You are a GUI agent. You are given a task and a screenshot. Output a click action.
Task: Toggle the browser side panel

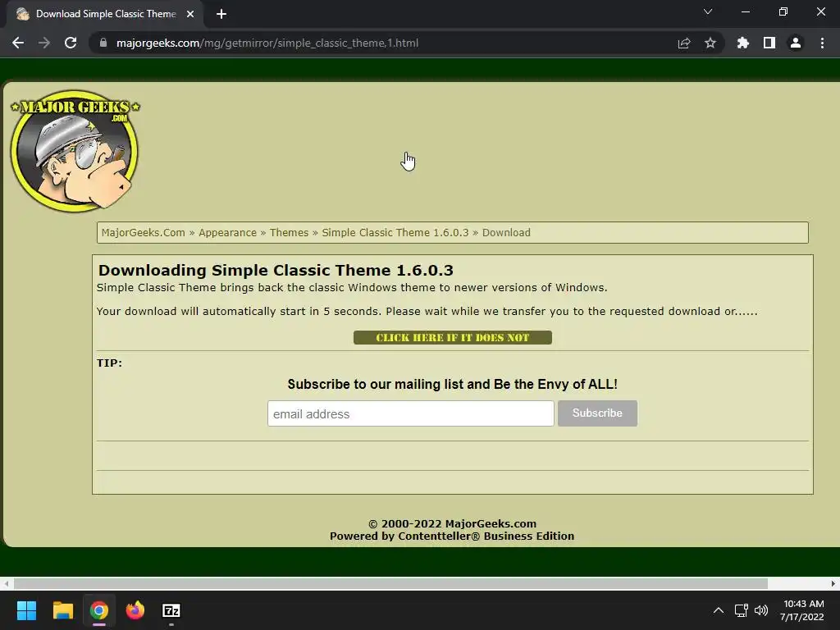769,43
